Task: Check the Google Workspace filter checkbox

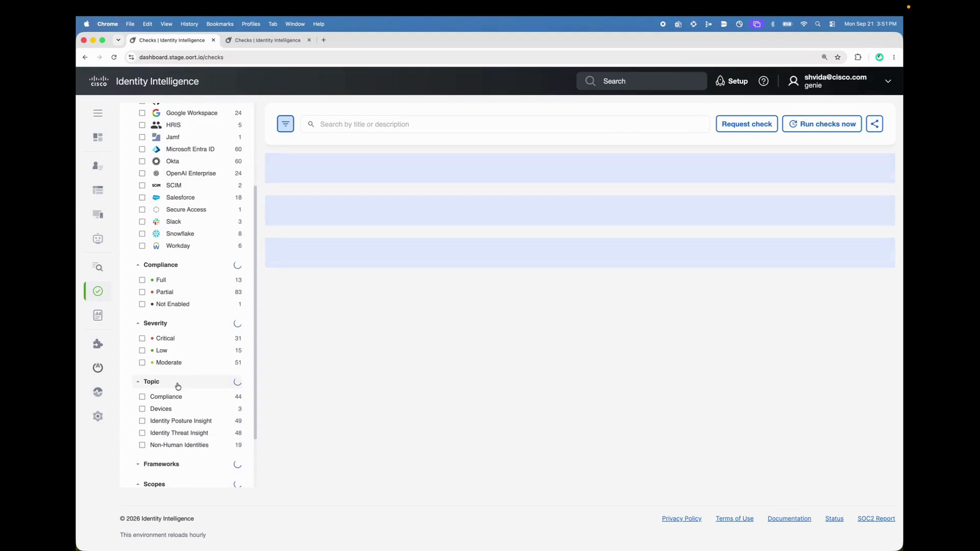Action: [142, 113]
